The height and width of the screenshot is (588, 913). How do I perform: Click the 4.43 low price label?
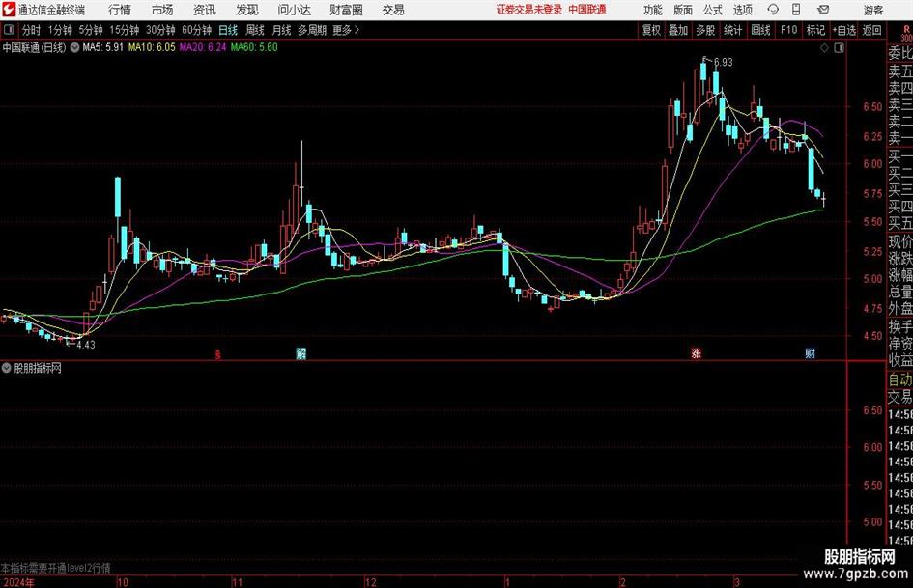point(86,345)
